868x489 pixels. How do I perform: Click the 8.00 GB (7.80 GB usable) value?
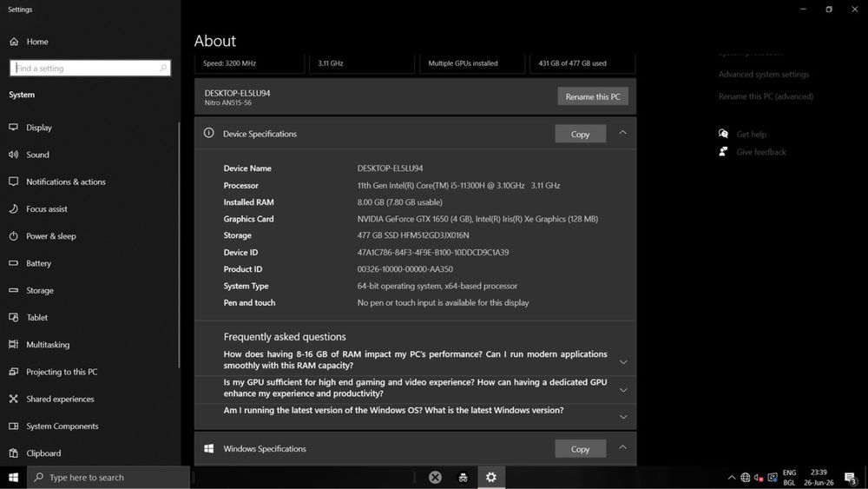(399, 202)
